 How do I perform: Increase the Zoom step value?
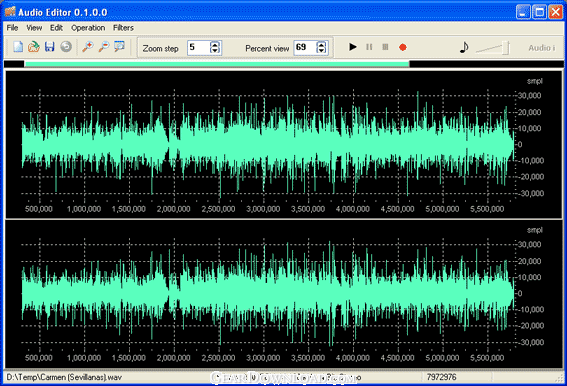point(215,44)
